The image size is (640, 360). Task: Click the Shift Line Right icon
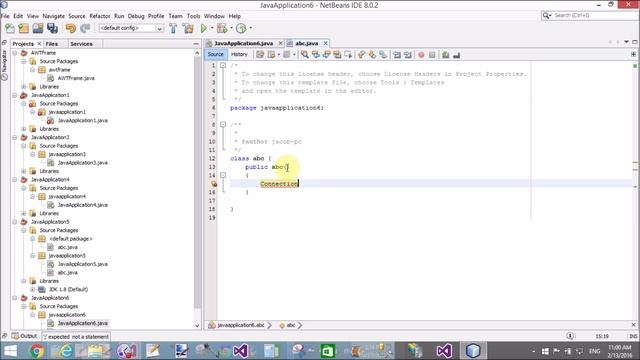(407, 55)
